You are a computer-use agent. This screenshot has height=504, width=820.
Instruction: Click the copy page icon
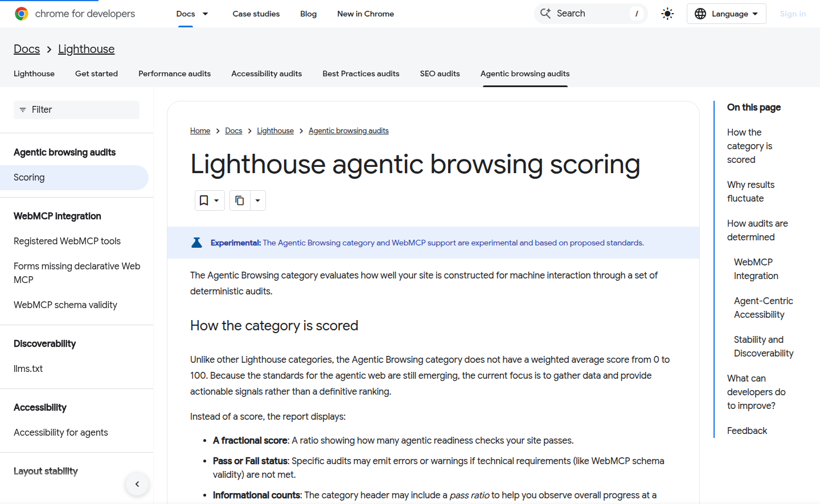(240, 200)
